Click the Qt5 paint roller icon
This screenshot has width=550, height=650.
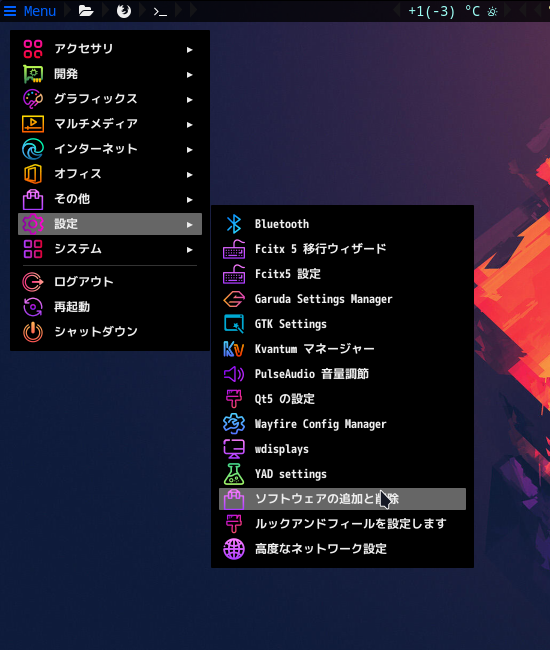click(234, 399)
